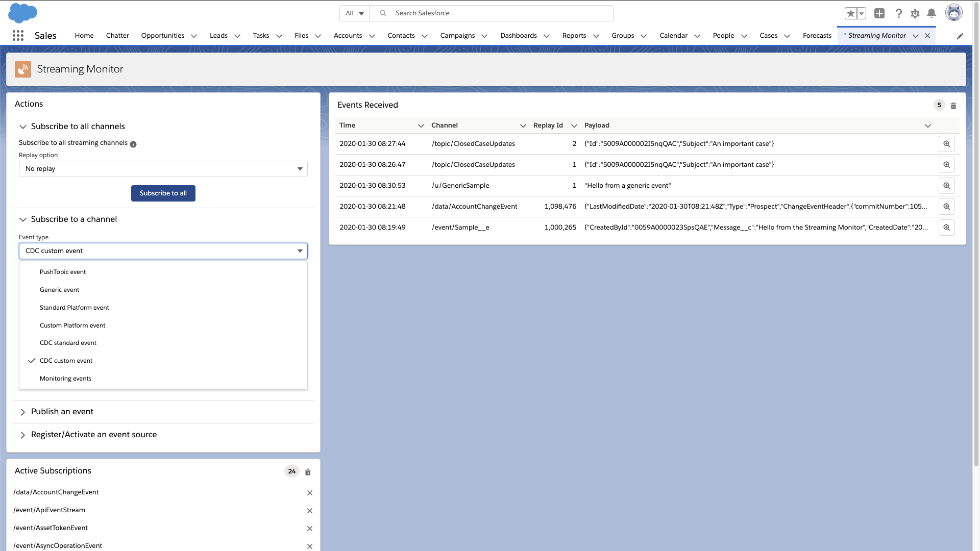This screenshot has height=551, width=980.
Task: Select PushTopic event option
Action: click(x=163, y=272)
